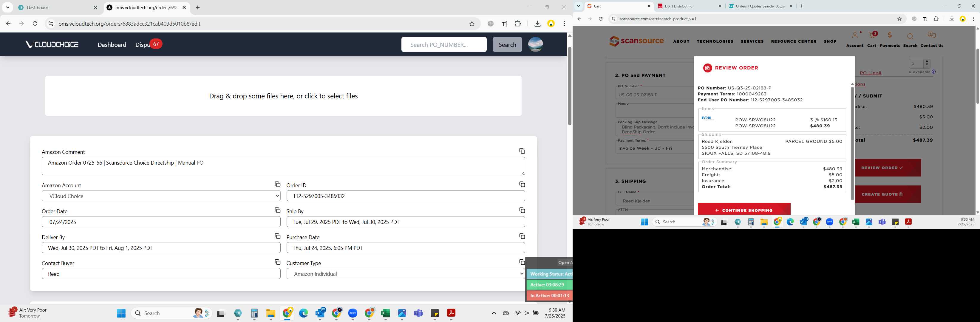The image size is (980, 322).
Task: Open RESOURCE CENTER menu on ScanSource
Action: (x=794, y=41)
